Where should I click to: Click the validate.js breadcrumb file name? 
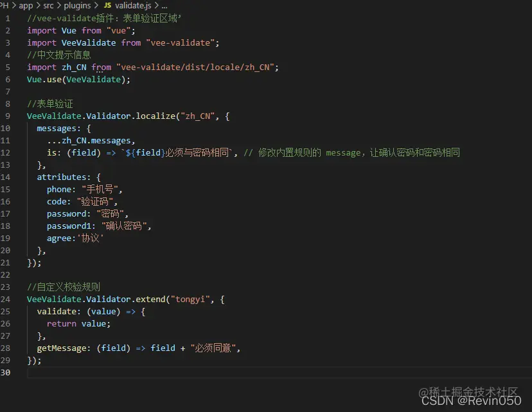click(x=133, y=5)
